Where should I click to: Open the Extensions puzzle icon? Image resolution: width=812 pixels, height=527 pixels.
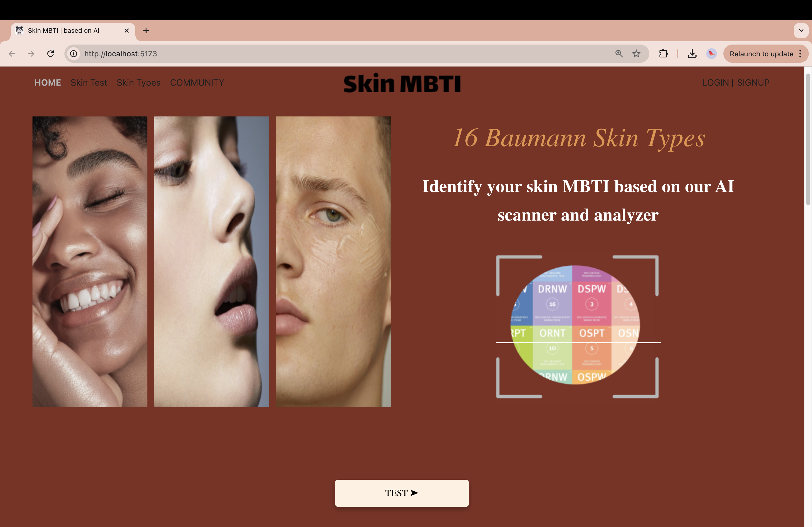pyautogui.click(x=663, y=53)
